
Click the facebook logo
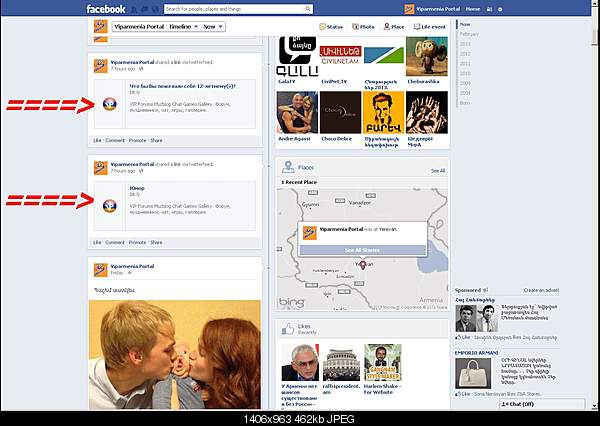pyautogui.click(x=106, y=9)
